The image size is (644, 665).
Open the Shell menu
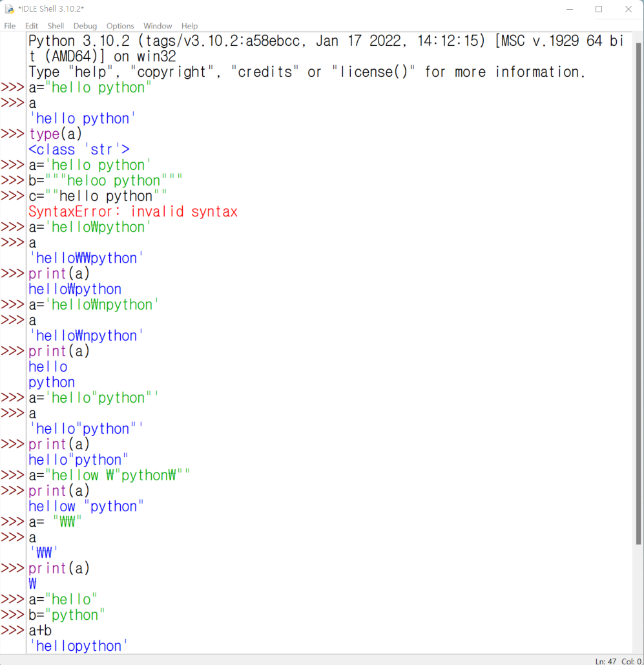[x=56, y=26]
